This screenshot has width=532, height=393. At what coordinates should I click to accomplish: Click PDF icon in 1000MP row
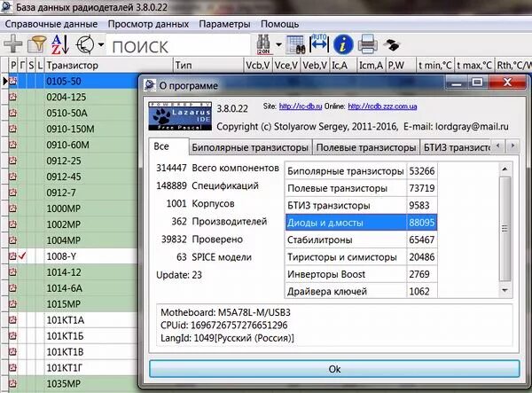point(12,208)
